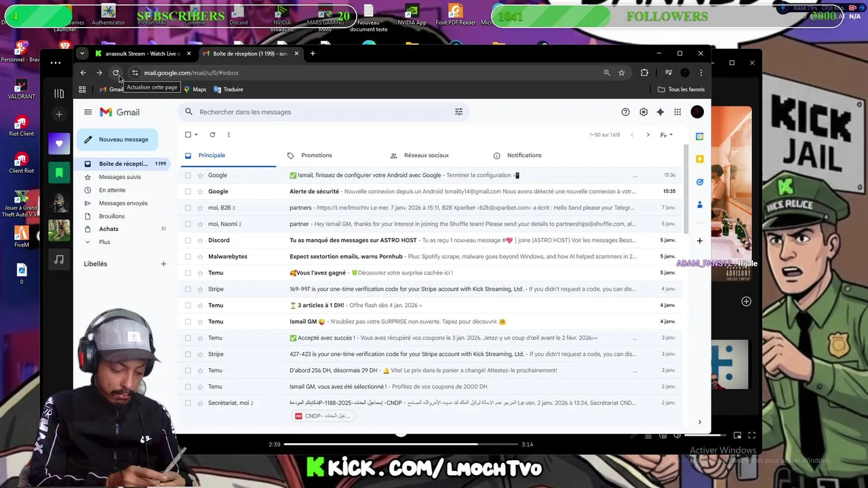Open the CNDP PDF attachment chip
This screenshot has height=488, width=868.
[x=323, y=416]
